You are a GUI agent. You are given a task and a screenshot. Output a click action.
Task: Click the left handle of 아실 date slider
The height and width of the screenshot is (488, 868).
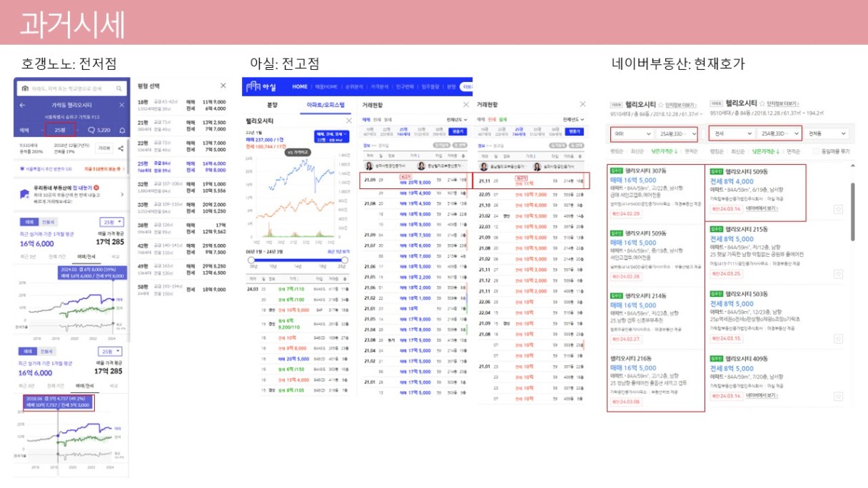(x=251, y=260)
